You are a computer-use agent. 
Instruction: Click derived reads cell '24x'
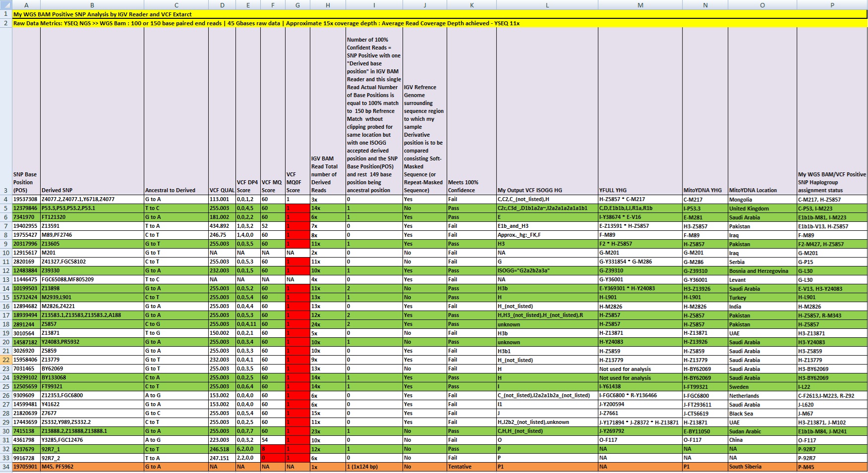tap(328, 324)
